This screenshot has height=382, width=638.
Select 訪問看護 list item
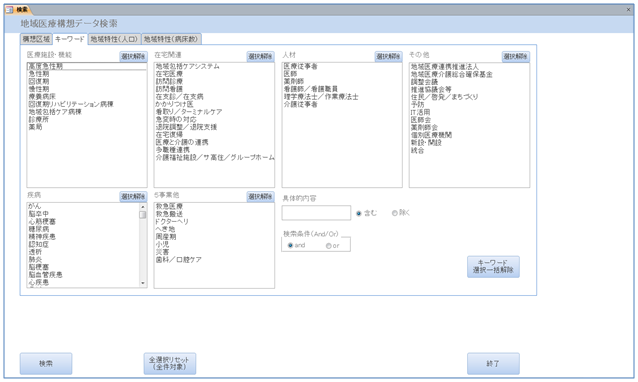(214, 89)
